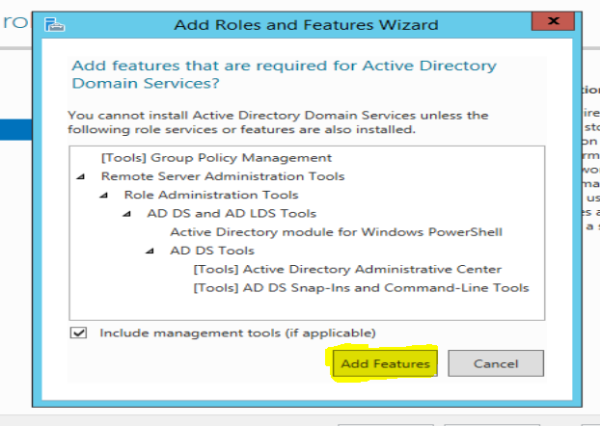
Task: Select Role Administration Tools row
Action: pos(211,195)
